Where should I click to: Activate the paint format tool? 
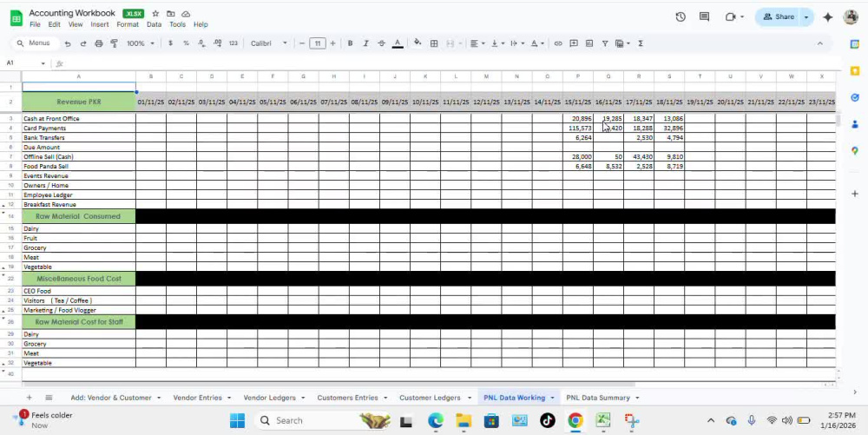[x=114, y=43]
